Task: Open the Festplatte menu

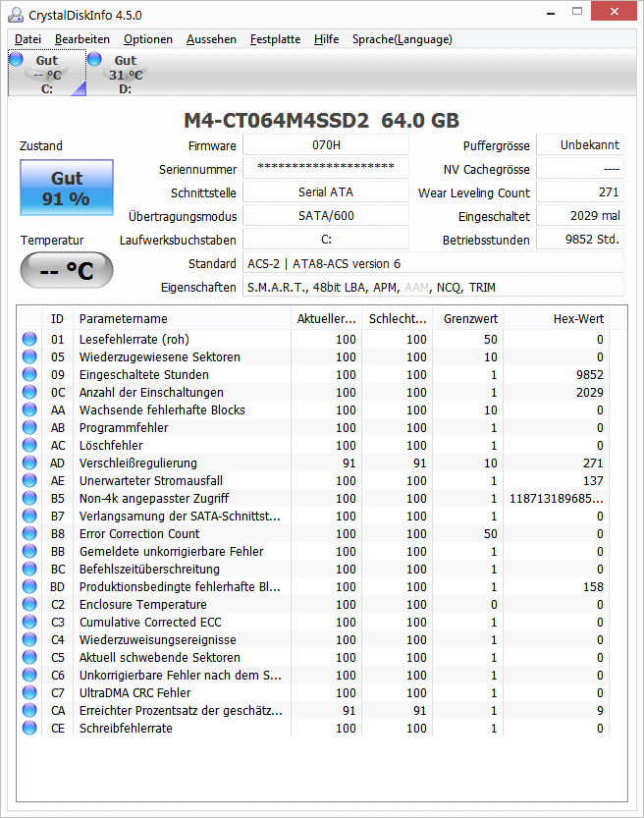Action: click(275, 39)
